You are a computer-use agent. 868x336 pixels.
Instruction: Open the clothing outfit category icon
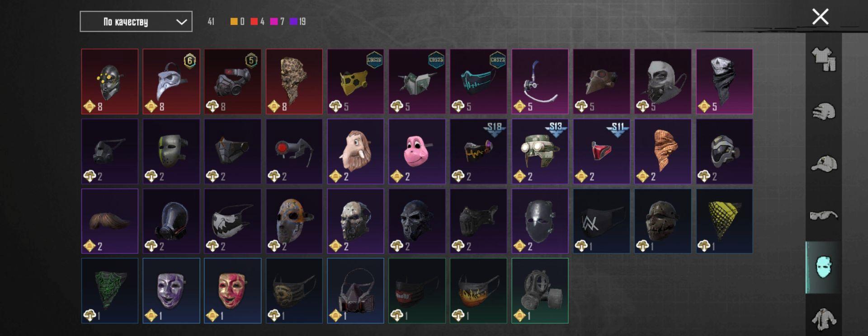click(824, 60)
